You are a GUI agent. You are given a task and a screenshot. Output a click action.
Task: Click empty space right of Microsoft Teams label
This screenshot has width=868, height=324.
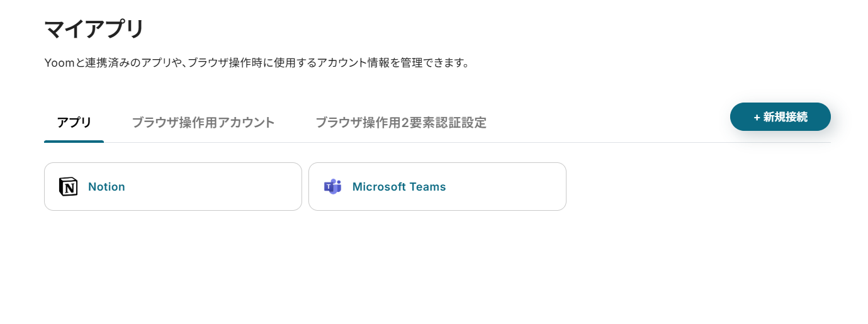[x=504, y=187]
